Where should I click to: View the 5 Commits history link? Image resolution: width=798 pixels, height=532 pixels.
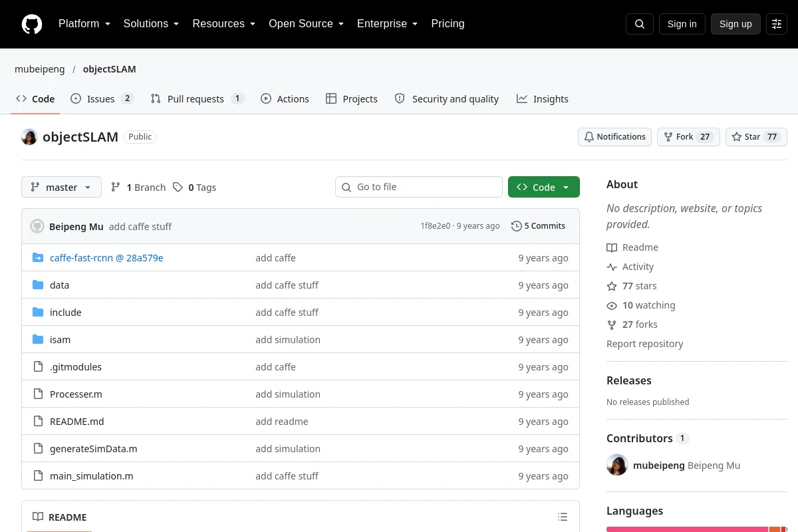click(539, 226)
